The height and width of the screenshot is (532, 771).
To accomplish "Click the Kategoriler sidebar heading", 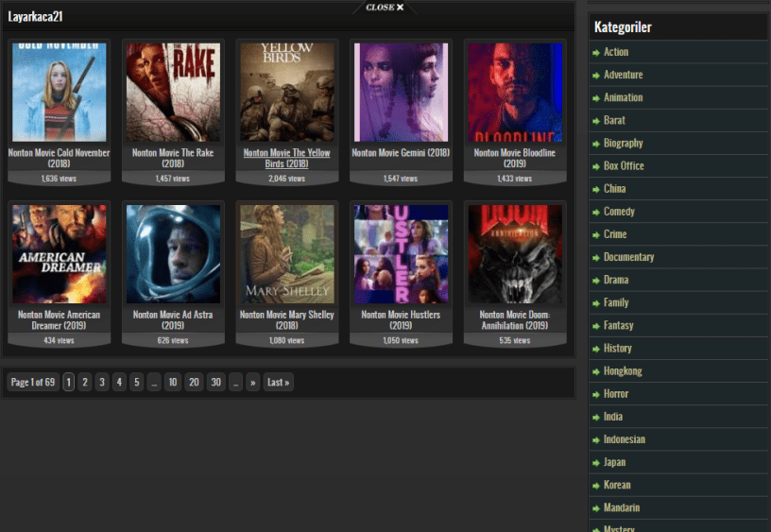I will click(623, 27).
